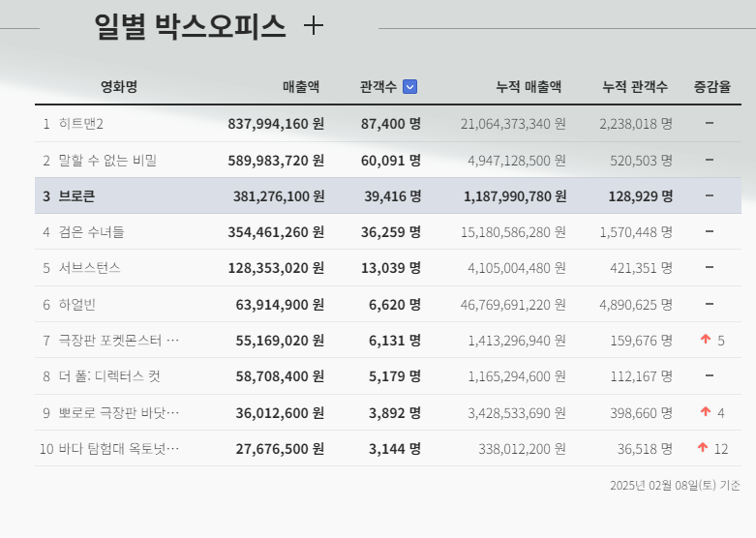Click the 매출액 column header
The image size is (756, 538).
[301, 87]
